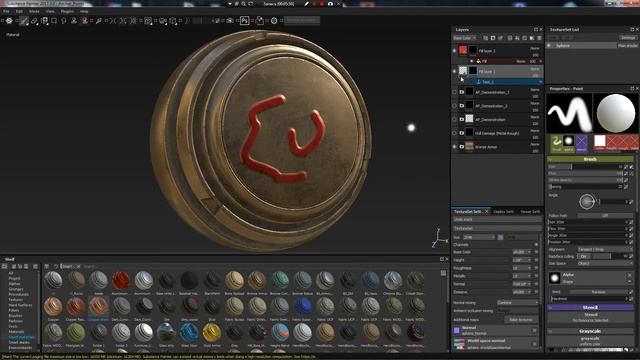Toggle visibility of AP_Demonstration_1 layer
The height and width of the screenshot is (360, 640).
point(454,92)
